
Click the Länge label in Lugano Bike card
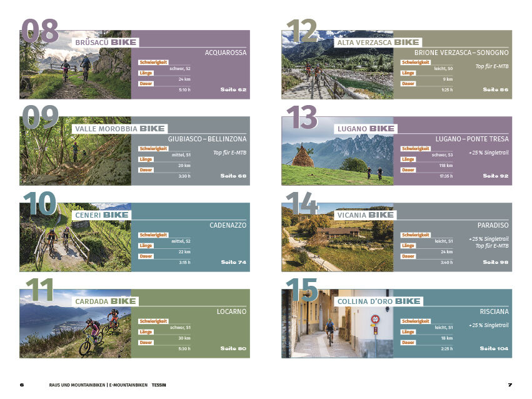click(x=408, y=159)
